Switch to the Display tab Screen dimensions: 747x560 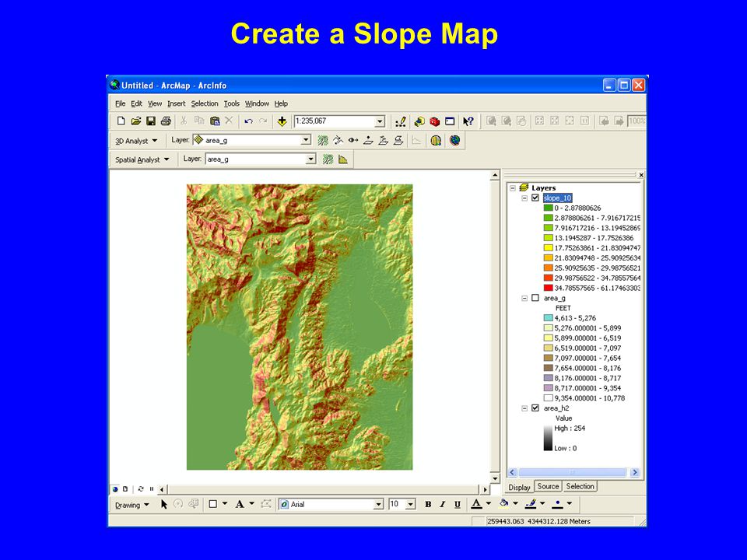click(519, 487)
